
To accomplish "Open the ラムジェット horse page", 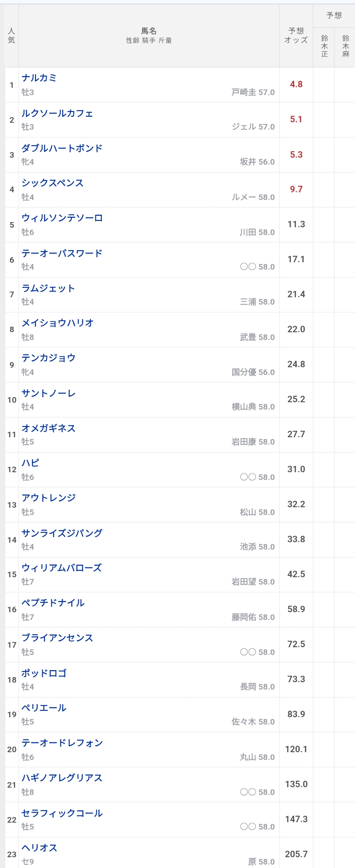I will [48, 288].
